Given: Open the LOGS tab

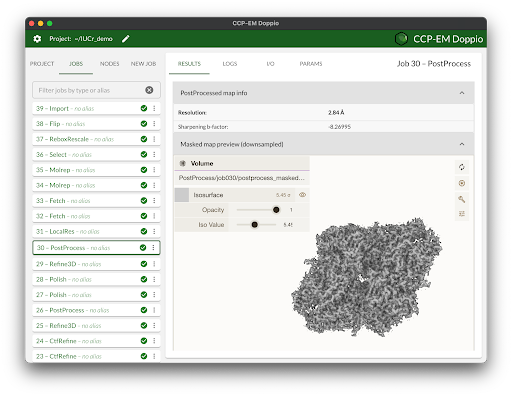Looking at the screenshot, I should tap(230, 64).
